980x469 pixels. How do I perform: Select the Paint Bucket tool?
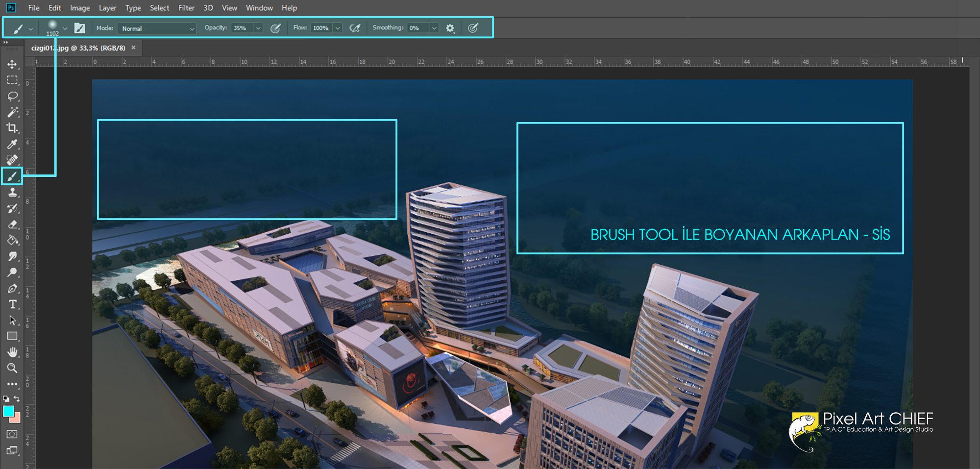click(x=12, y=240)
